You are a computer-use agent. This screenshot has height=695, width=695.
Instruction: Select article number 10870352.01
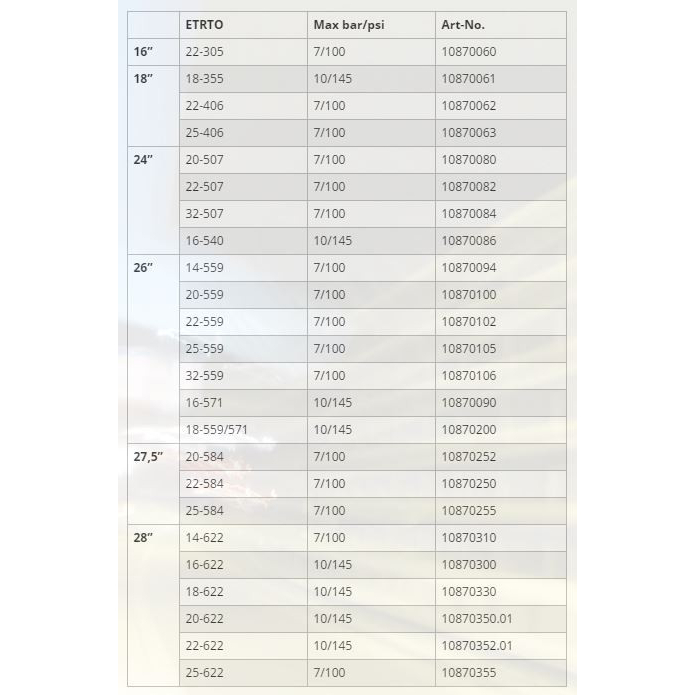(477, 646)
